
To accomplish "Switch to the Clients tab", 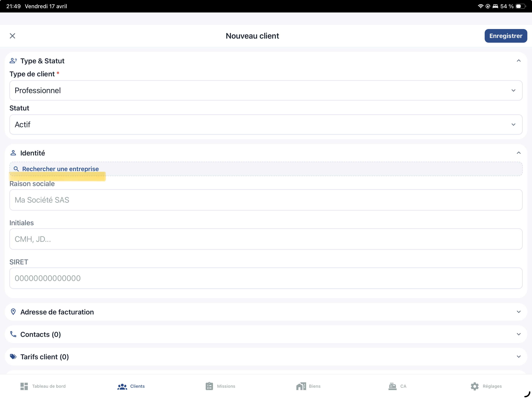I will 131,386.
